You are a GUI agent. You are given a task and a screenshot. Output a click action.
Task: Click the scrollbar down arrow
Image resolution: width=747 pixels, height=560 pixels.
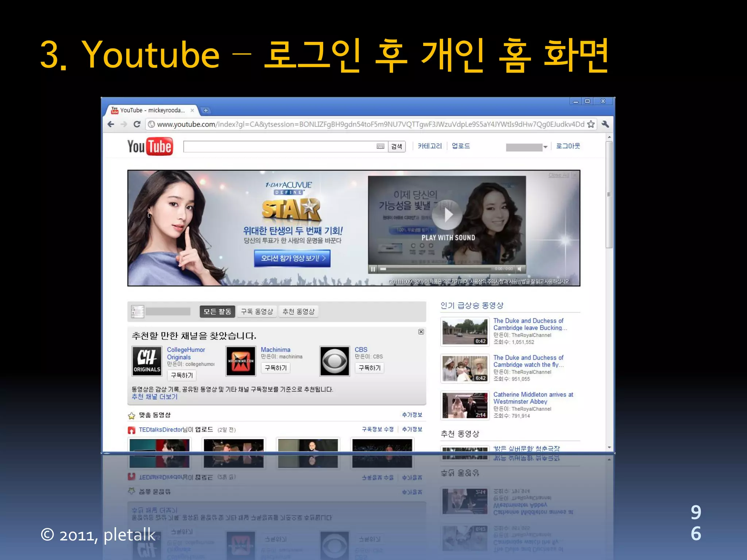609,447
